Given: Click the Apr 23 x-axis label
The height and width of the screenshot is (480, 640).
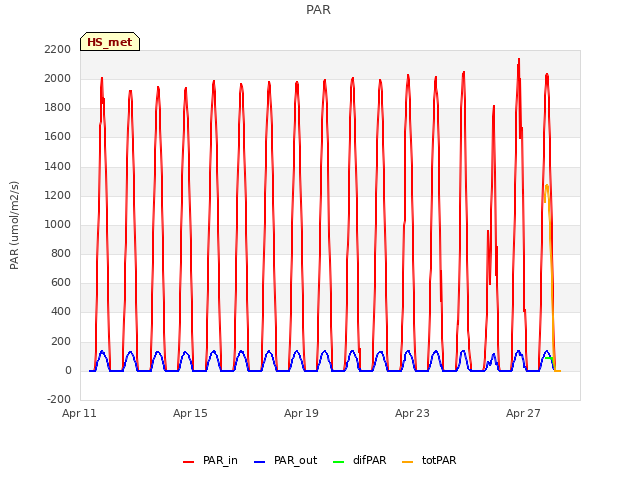Looking at the screenshot, I should (412, 413).
